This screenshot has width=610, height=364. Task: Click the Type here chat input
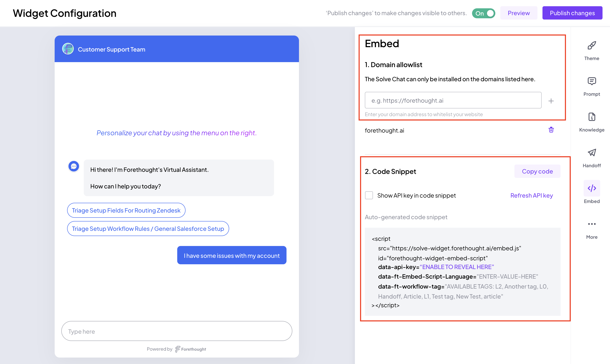pyautogui.click(x=177, y=331)
